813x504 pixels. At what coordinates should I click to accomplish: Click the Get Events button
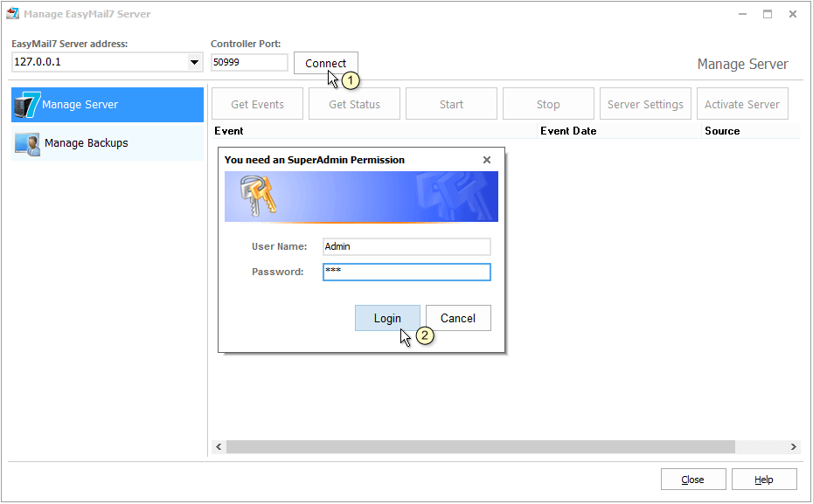pos(257,104)
